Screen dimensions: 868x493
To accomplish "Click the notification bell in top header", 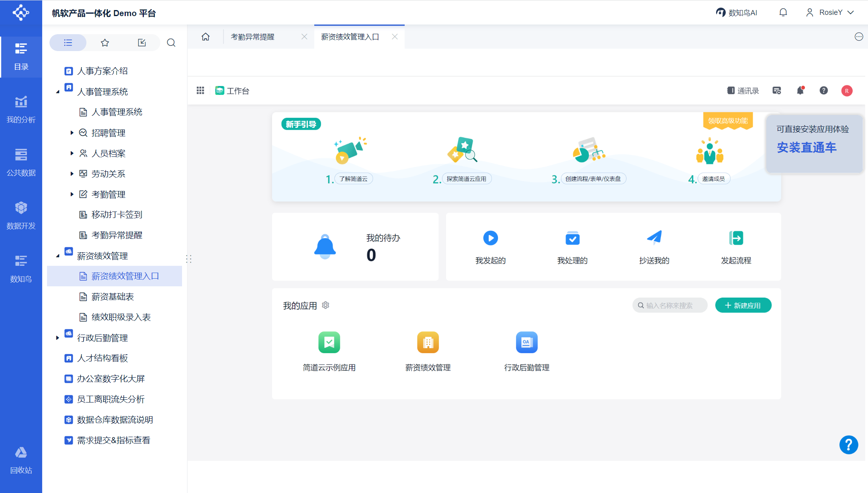I will (783, 12).
